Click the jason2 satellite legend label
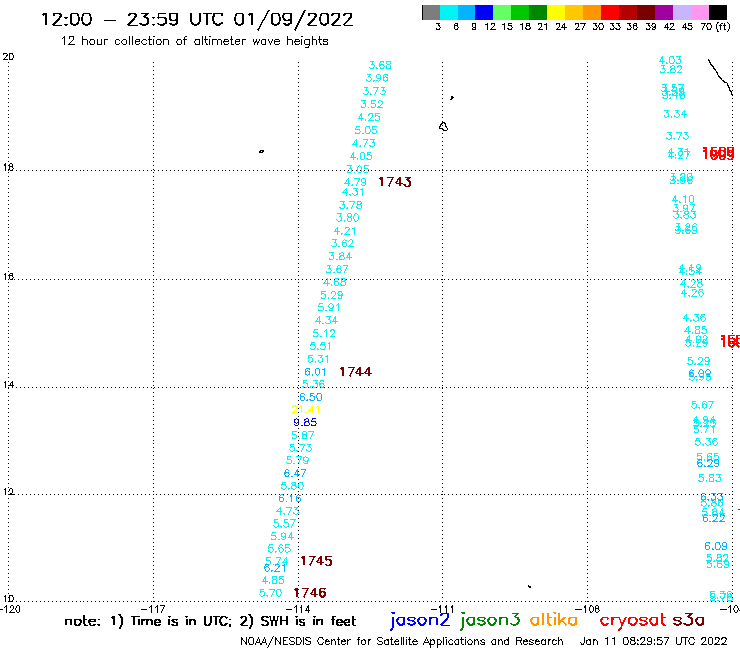740x650 pixels. (x=420, y=620)
